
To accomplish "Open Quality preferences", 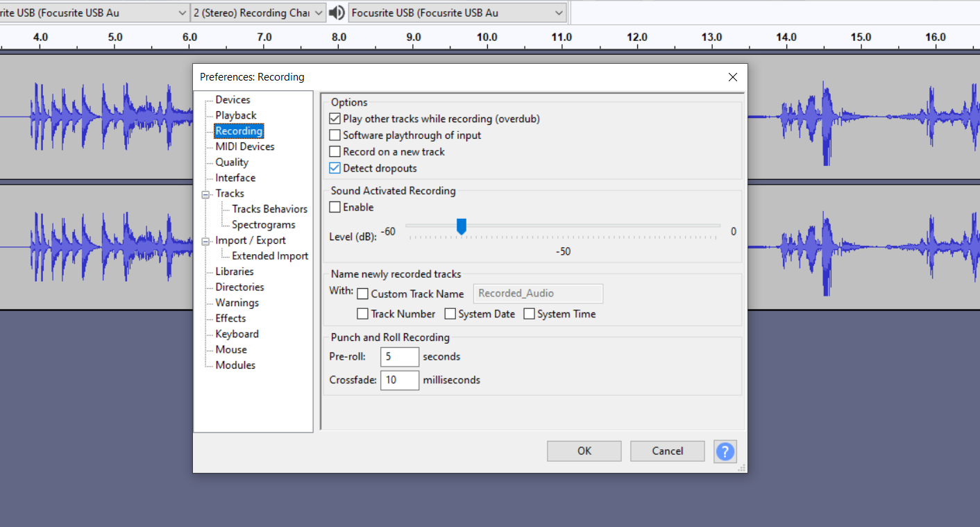I will [232, 162].
